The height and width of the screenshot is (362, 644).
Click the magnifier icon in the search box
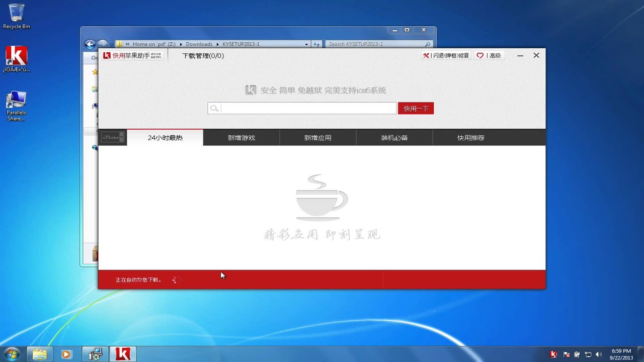point(214,108)
